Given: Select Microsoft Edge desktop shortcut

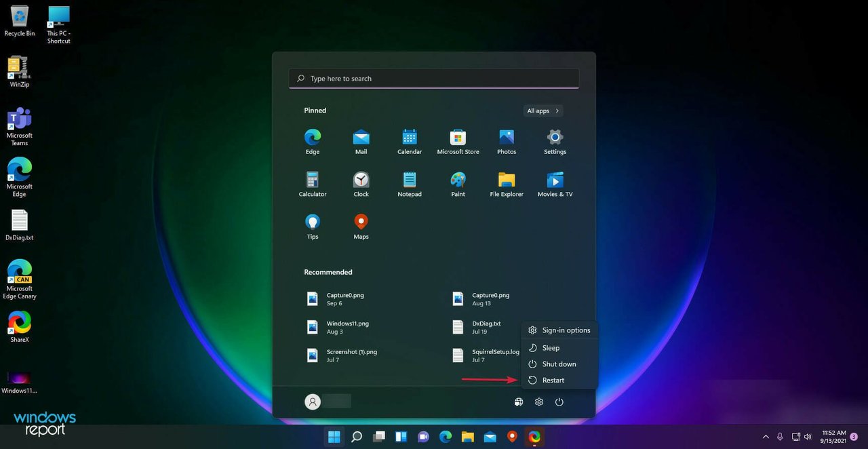Looking at the screenshot, I should pyautogui.click(x=20, y=177).
